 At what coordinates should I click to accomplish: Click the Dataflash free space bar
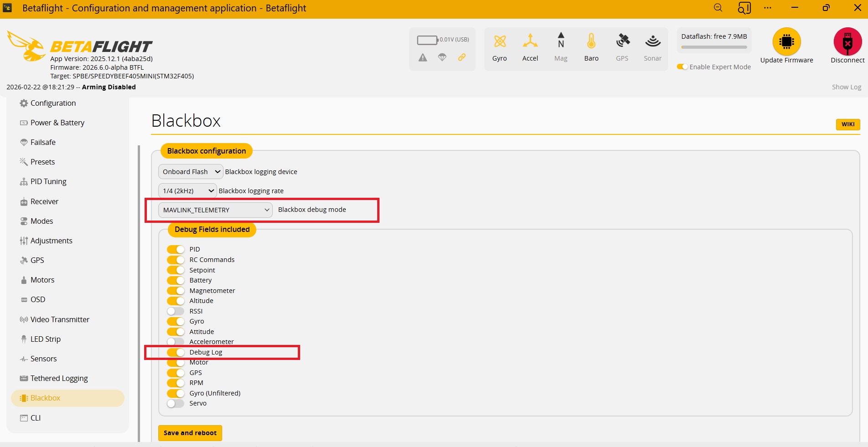(714, 47)
